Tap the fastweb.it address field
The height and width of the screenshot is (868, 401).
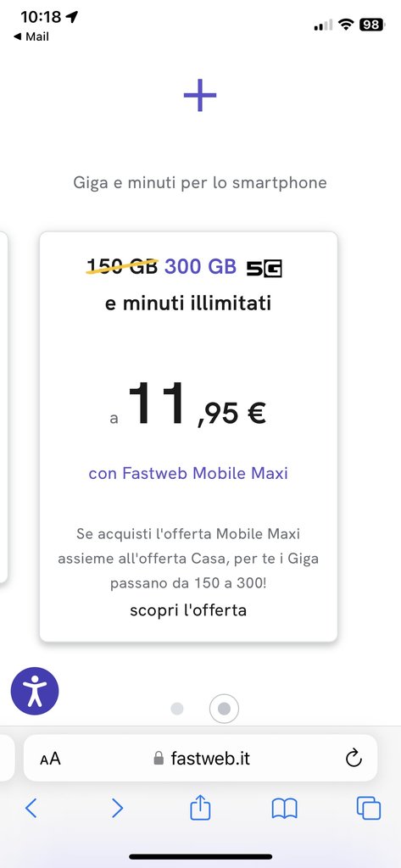click(200, 758)
